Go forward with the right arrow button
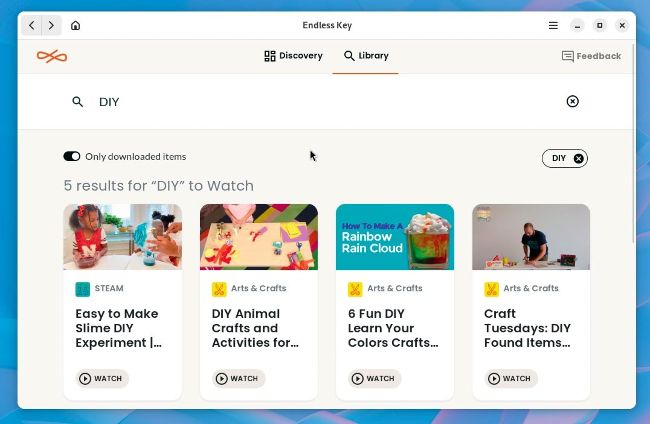Image resolution: width=650 pixels, height=424 pixels. 51,25
